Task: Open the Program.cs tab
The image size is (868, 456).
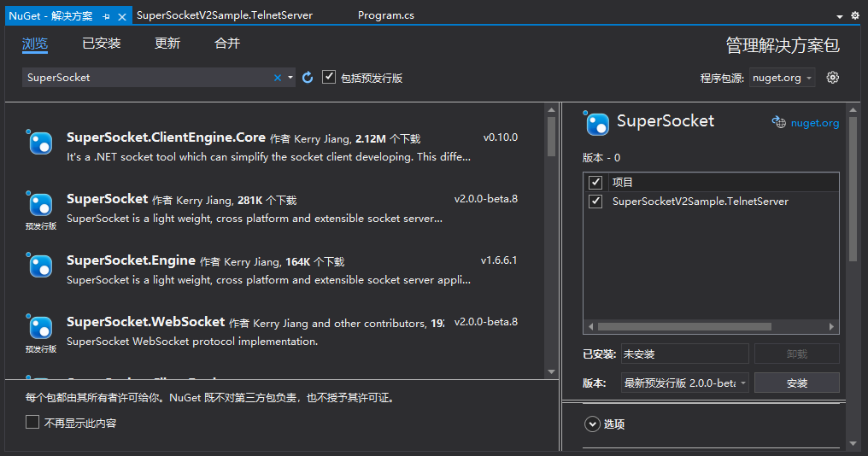Action: (386, 15)
